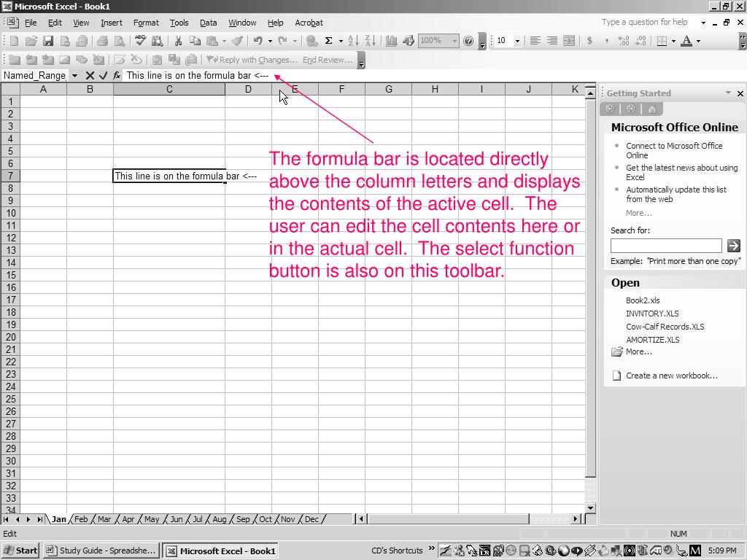Increase decimal places
Viewport: 747px width, 560px height.
click(624, 41)
